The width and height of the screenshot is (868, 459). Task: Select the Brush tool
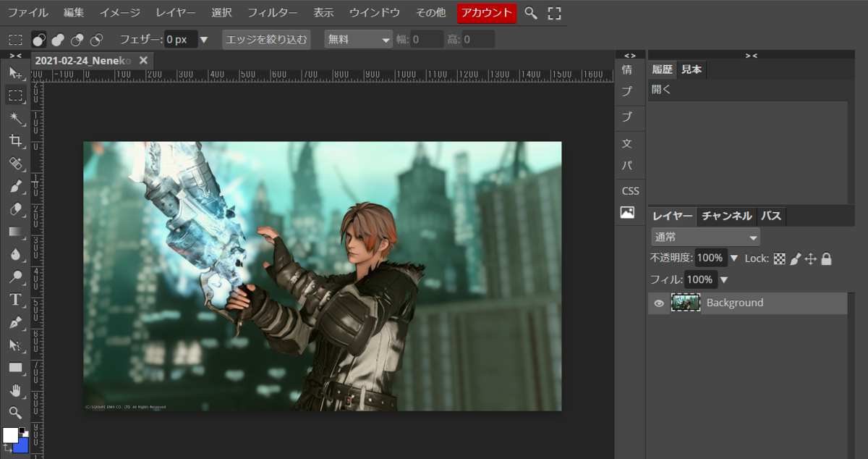pos(15,186)
